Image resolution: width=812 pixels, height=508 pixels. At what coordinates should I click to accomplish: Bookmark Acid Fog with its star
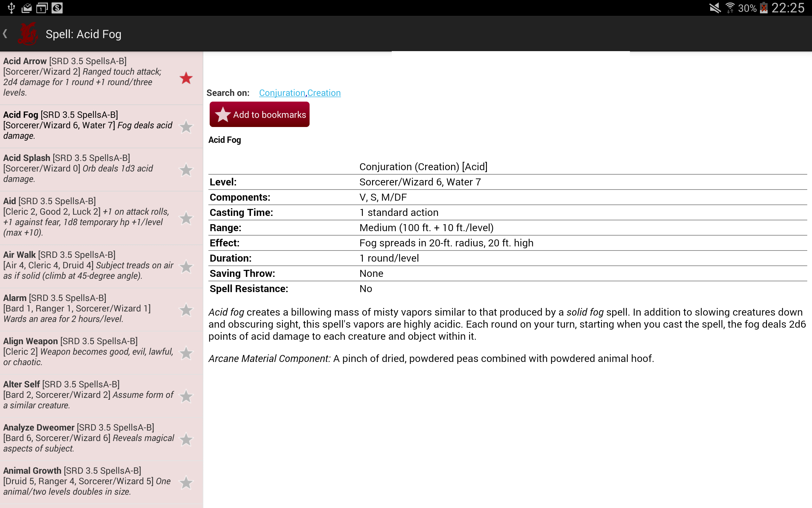pos(186,127)
